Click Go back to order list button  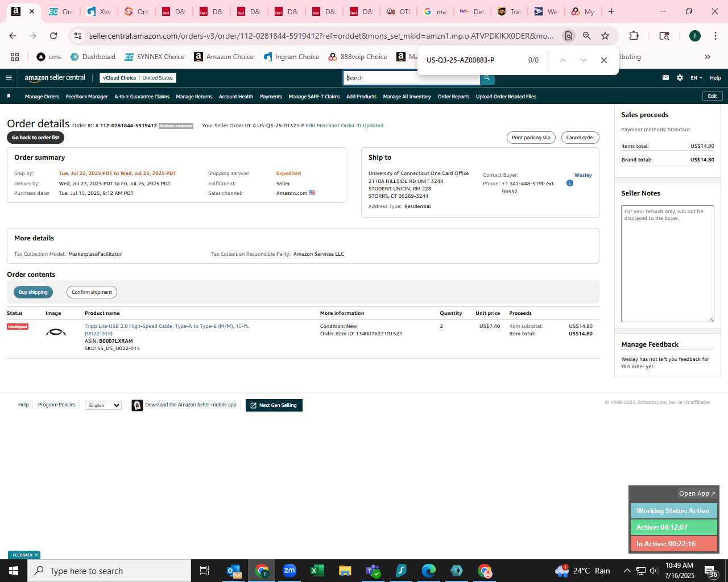coord(35,138)
